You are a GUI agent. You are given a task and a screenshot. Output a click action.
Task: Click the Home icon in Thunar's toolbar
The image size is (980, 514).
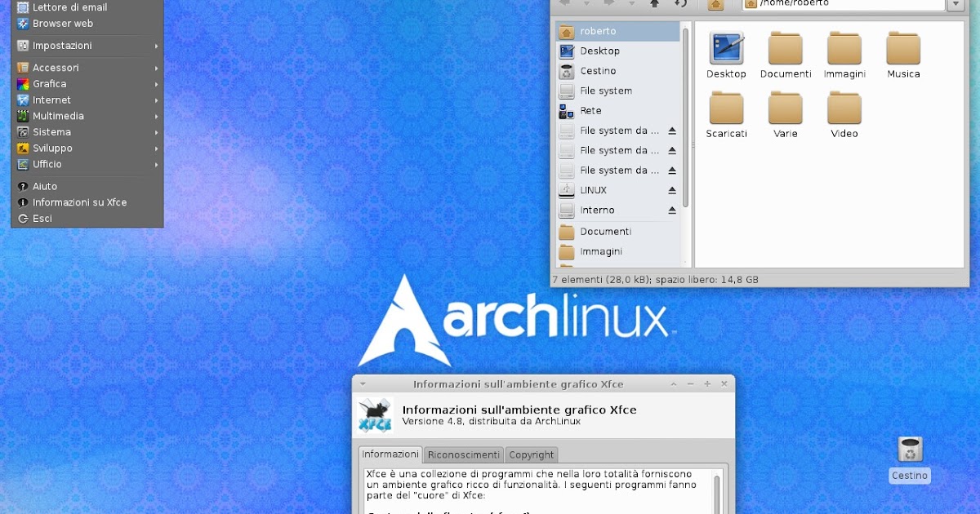715,5
